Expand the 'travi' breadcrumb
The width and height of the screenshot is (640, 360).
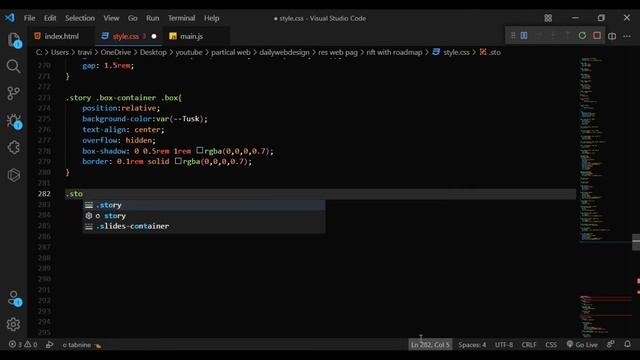pos(84,52)
